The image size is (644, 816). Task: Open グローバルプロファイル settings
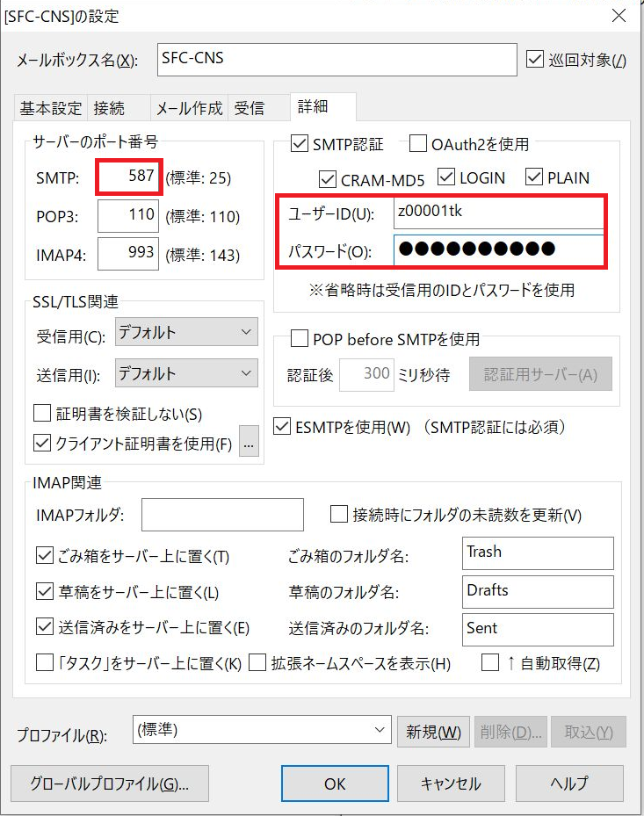point(110,784)
